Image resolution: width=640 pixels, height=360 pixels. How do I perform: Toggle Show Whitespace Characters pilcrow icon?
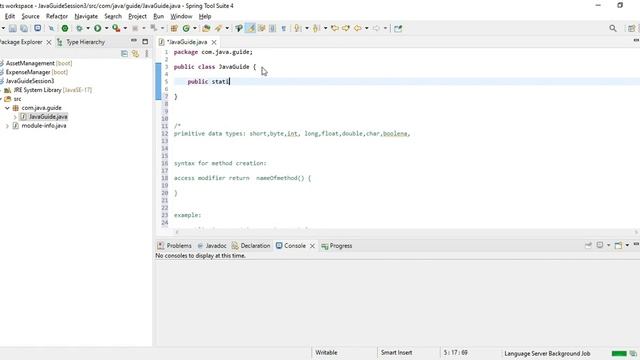click(x=284, y=28)
